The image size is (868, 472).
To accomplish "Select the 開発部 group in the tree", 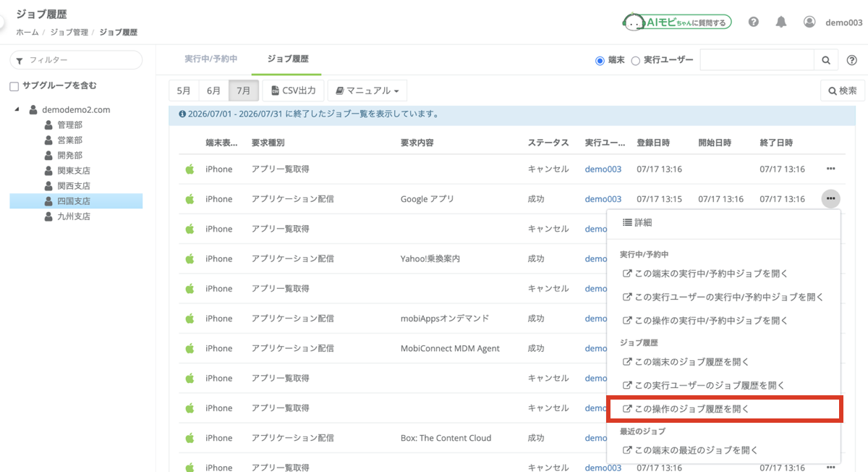I will pyautogui.click(x=69, y=156).
